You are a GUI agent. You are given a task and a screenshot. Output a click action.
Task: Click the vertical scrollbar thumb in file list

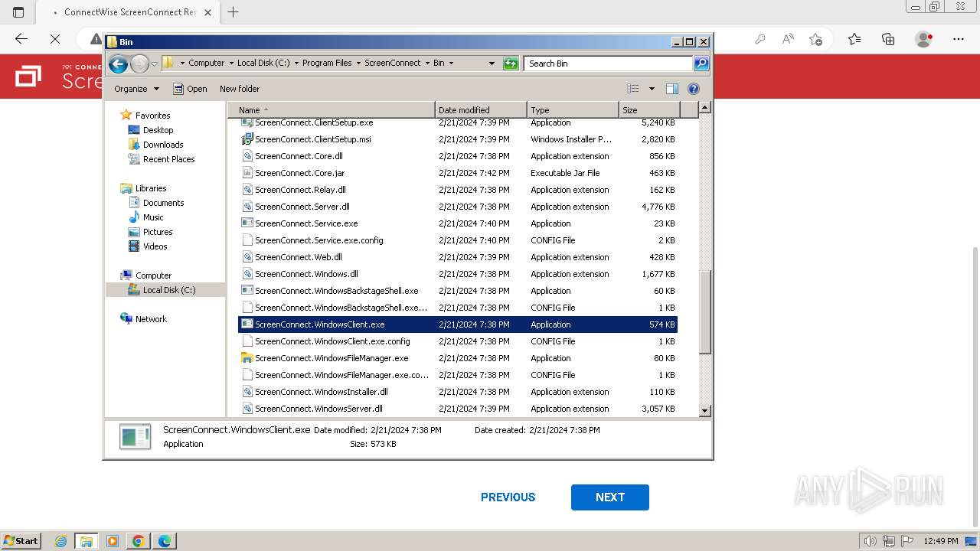coord(705,311)
